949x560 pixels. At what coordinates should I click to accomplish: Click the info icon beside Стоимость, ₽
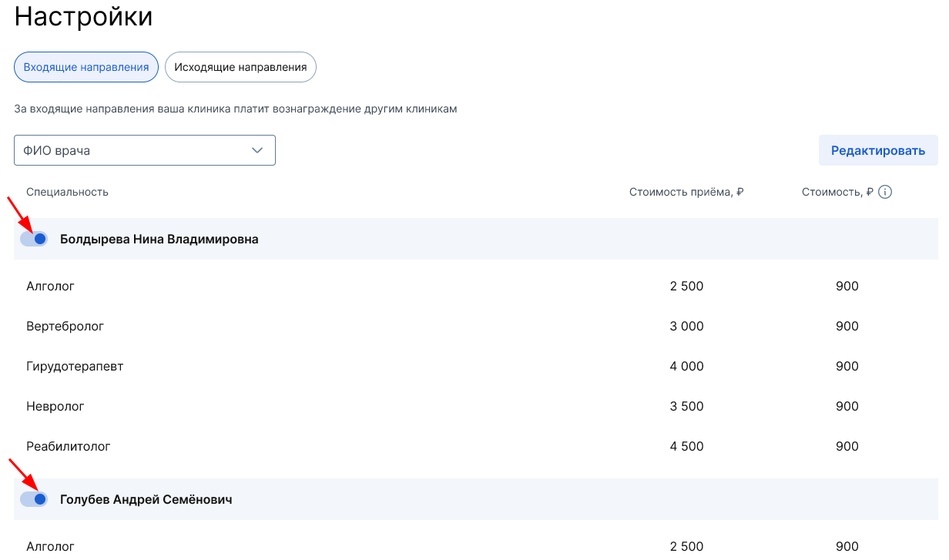885,192
